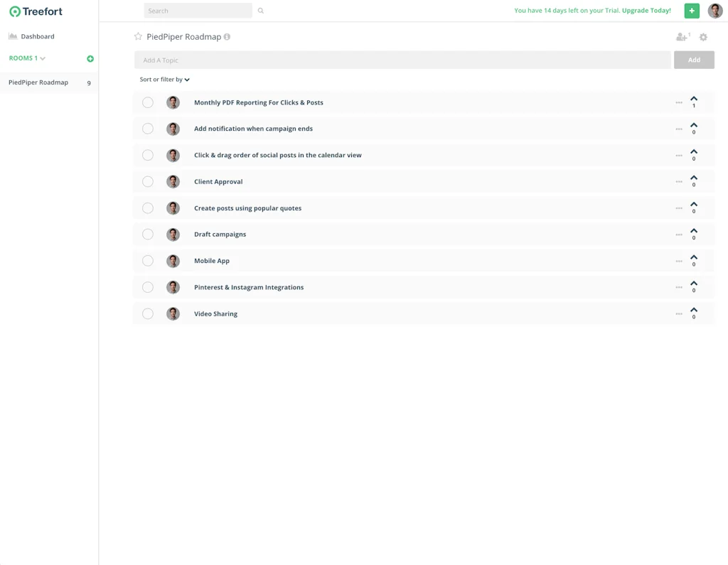This screenshot has width=728, height=565.
Task: Mark Create posts using popular quotes done
Action: click(x=148, y=208)
